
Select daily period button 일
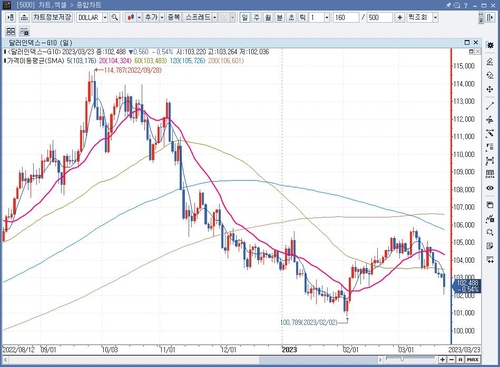coord(245,17)
